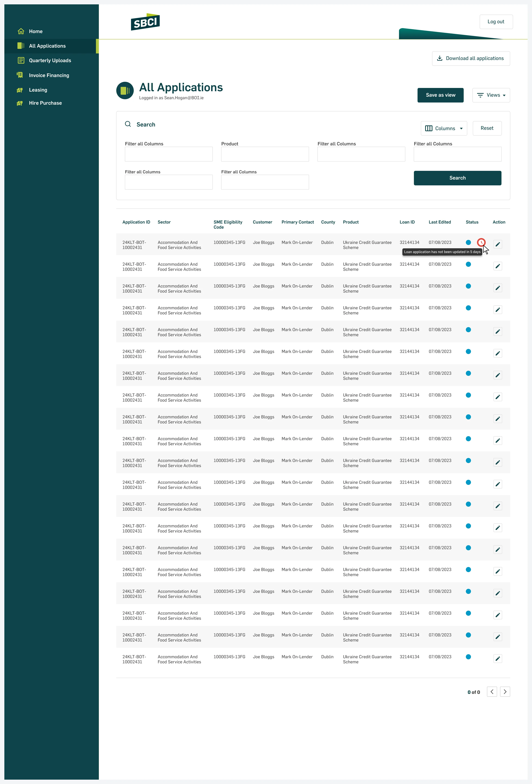
Task: Go to the next page with right chevron
Action: coord(505,692)
